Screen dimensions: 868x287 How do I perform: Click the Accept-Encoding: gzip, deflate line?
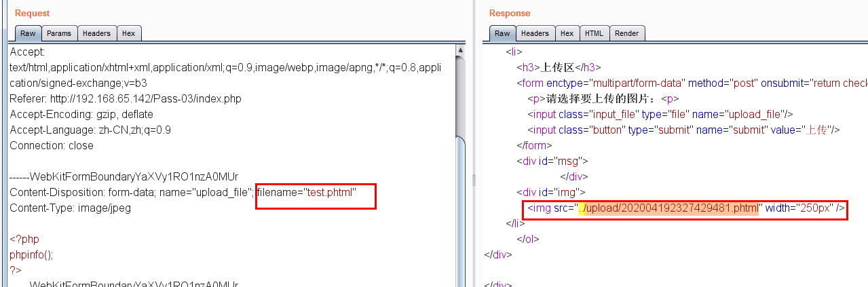(x=81, y=115)
